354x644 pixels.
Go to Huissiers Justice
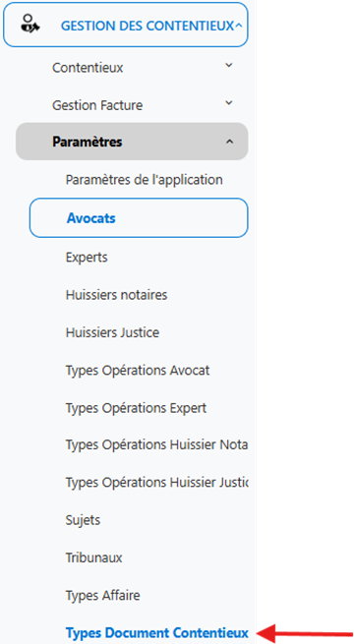point(112,332)
